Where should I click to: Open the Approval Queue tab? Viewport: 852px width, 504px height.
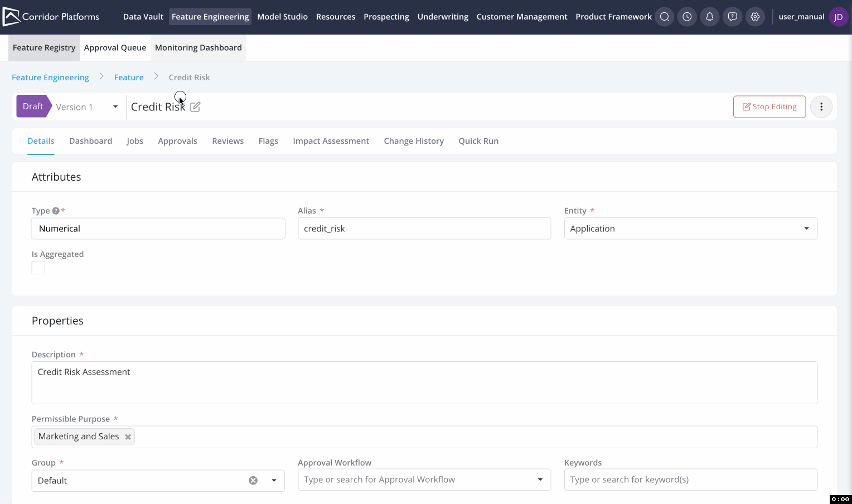point(115,48)
